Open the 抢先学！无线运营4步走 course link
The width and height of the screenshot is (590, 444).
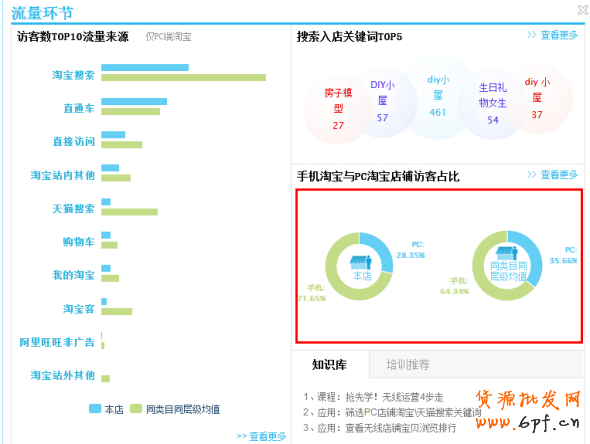tap(394, 397)
